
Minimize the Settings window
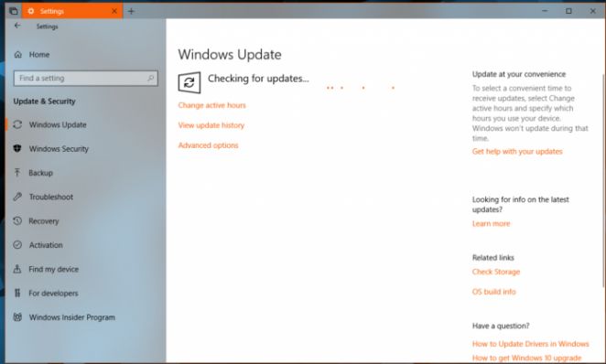coord(545,11)
